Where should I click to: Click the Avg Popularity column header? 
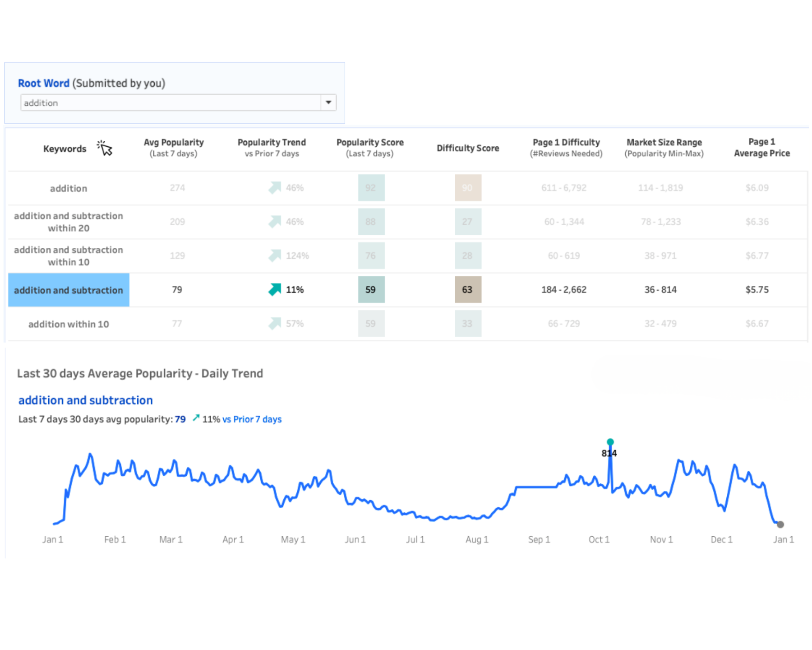pyautogui.click(x=174, y=147)
